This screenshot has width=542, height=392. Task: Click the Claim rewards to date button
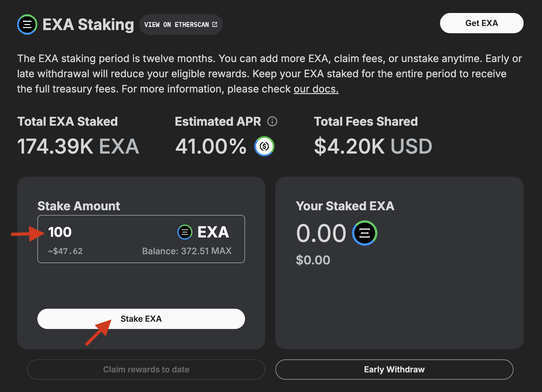point(146,369)
